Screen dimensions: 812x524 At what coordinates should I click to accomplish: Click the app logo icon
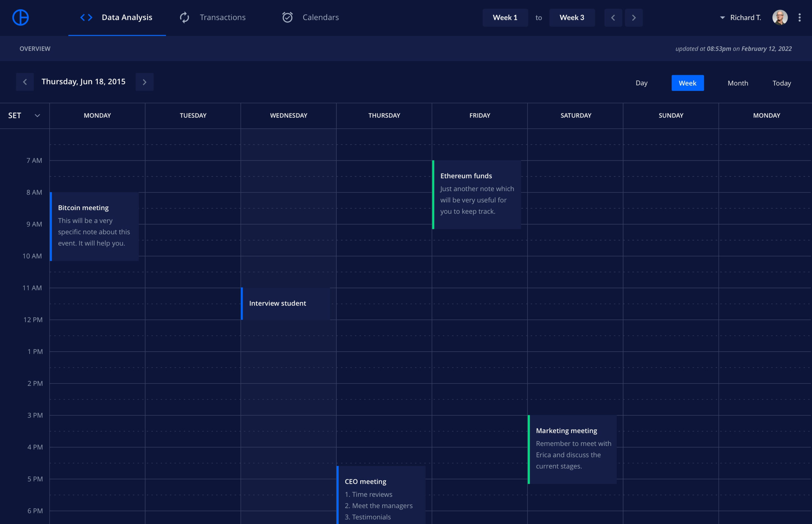(20, 17)
